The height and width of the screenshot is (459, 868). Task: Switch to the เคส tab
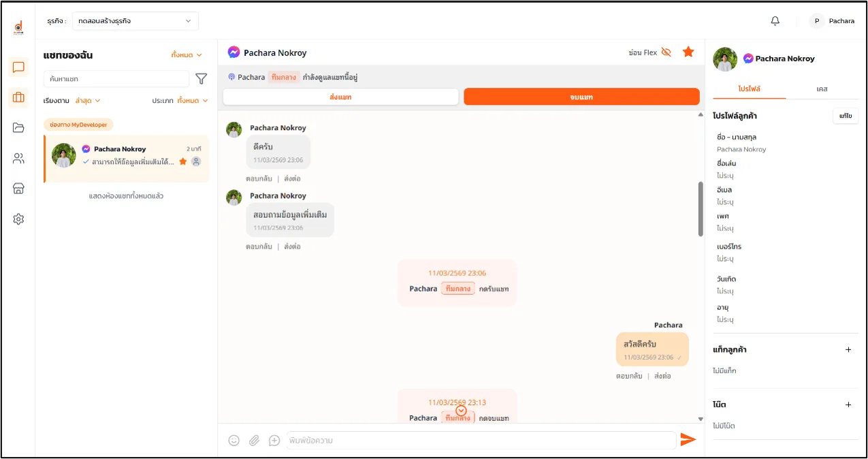[822, 89]
